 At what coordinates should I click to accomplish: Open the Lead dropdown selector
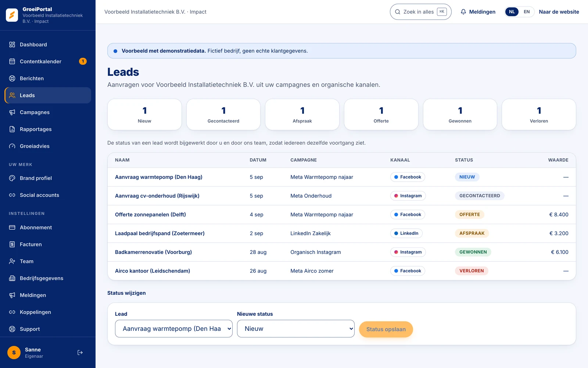(x=174, y=329)
